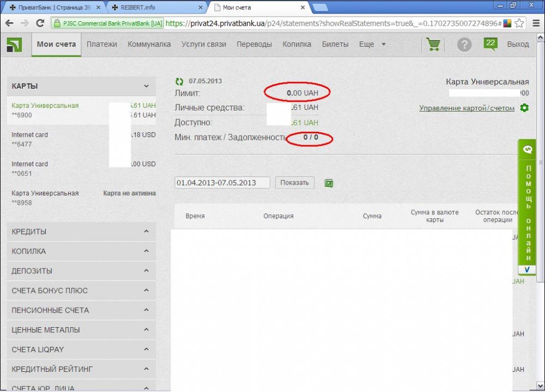Click the Сумма в валюте карты header
The width and height of the screenshot is (545, 392).
(x=434, y=216)
